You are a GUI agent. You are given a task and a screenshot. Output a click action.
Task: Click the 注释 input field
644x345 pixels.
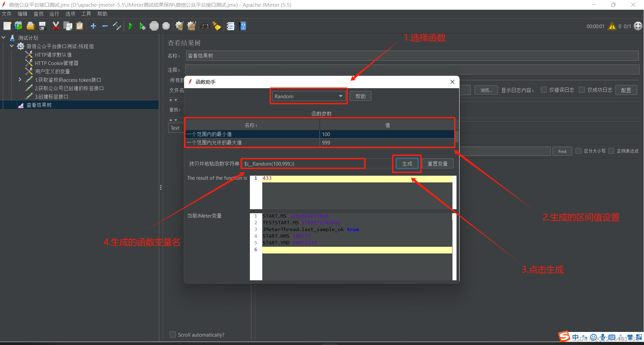click(412, 70)
